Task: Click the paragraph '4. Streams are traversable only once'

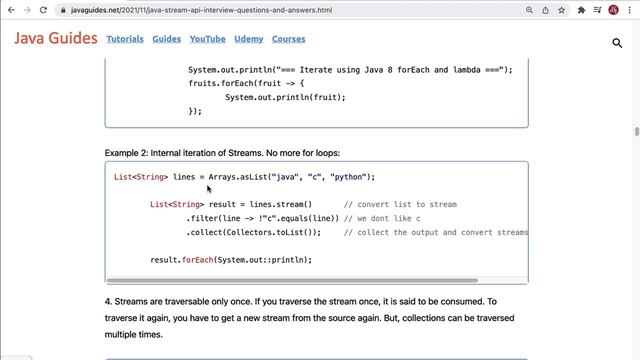Action: coord(309,318)
